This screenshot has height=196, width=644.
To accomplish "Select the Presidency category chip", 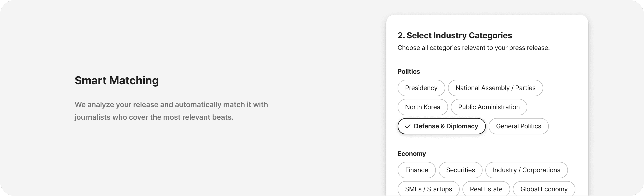I will pyautogui.click(x=421, y=88).
